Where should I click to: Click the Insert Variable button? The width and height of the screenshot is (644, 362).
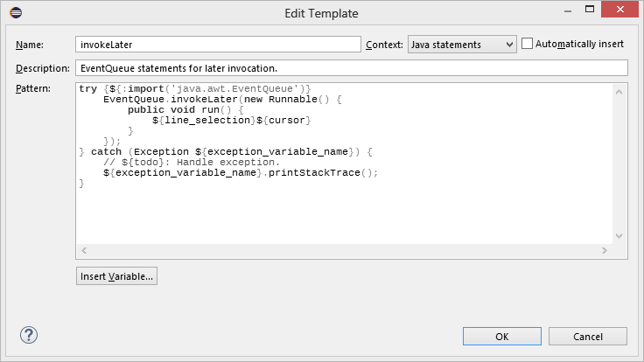(x=116, y=276)
